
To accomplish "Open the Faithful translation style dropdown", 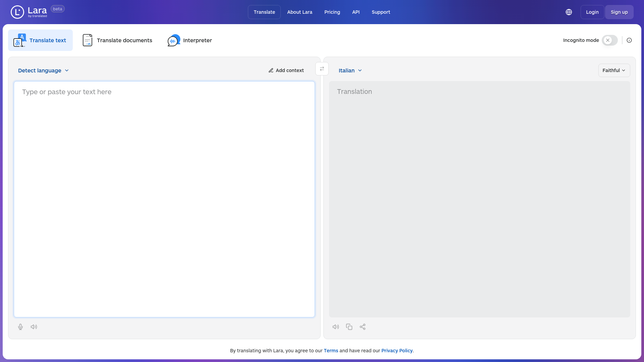I will 614,70.
